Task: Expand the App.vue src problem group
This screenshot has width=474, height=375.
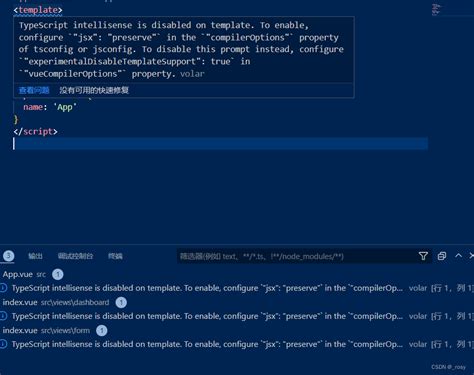Action: point(24,274)
